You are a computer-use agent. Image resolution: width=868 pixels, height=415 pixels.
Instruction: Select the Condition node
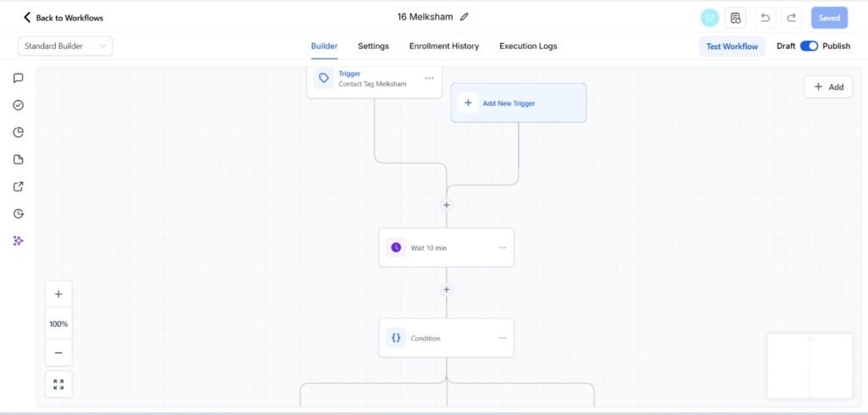pyautogui.click(x=446, y=338)
